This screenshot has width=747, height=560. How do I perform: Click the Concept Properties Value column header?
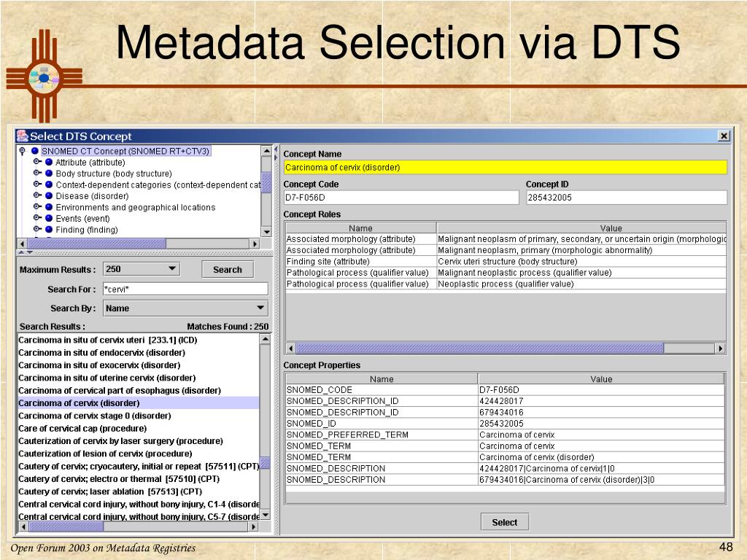coord(601,379)
